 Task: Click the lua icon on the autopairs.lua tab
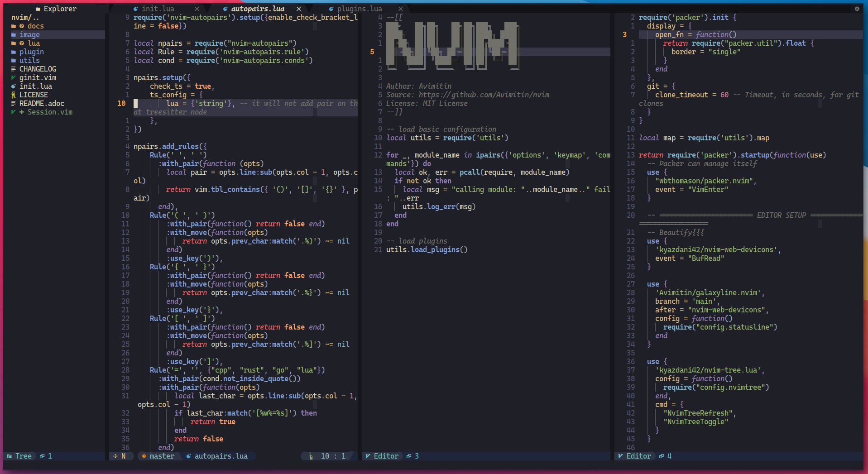point(225,9)
